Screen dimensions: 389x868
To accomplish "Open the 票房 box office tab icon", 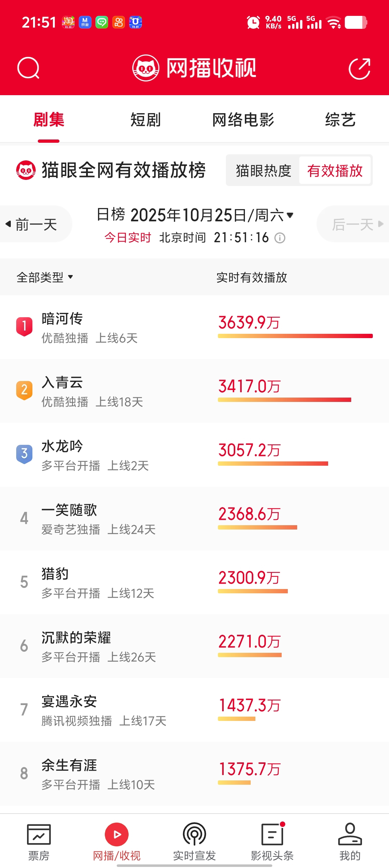I will coord(39,835).
